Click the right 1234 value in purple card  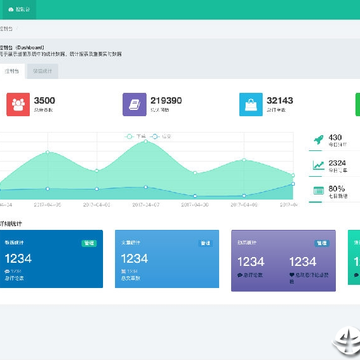click(303, 262)
